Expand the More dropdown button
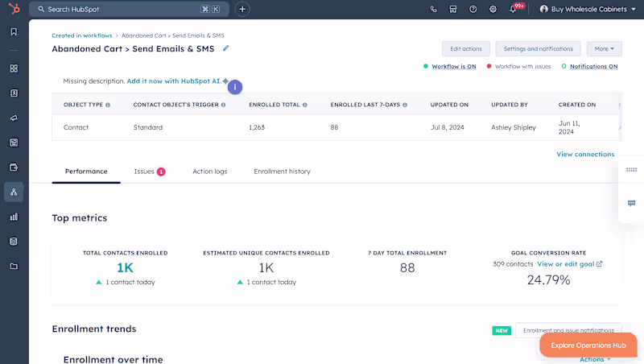This screenshot has height=364, width=644. (x=604, y=49)
